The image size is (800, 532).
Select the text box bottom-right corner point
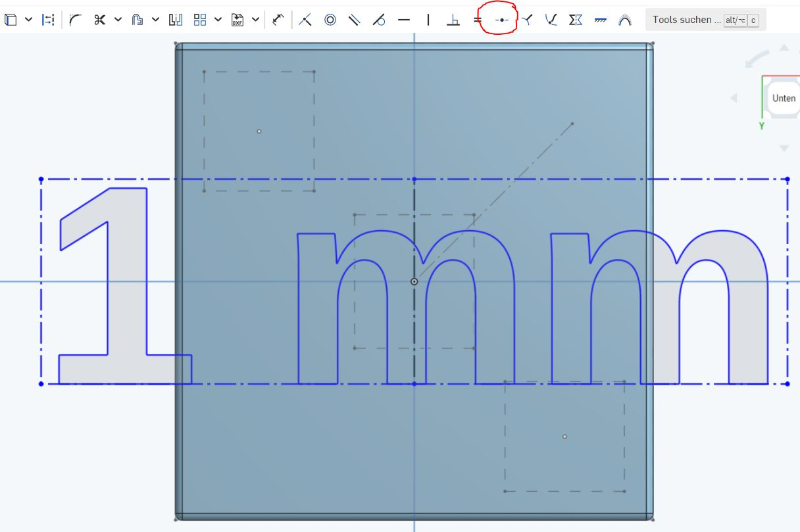[x=788, y=383]
